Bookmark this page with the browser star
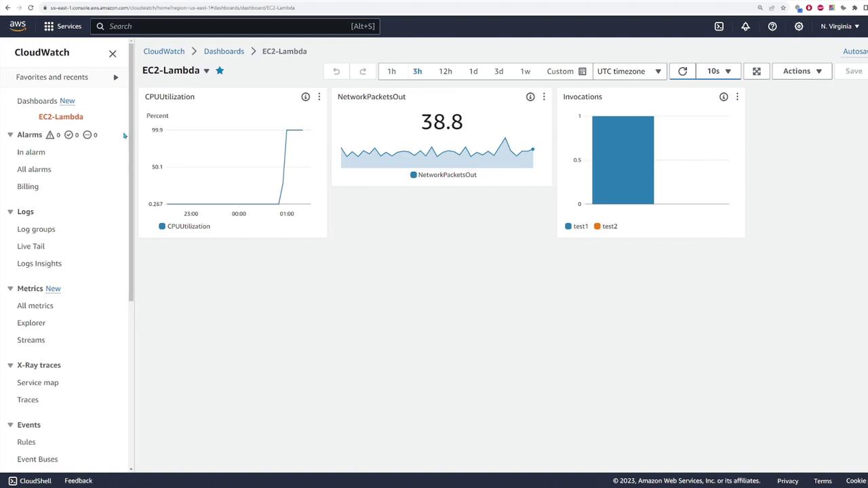Image resolution: width=868 pixels, height=488 pixels. (x=783, y=7)
